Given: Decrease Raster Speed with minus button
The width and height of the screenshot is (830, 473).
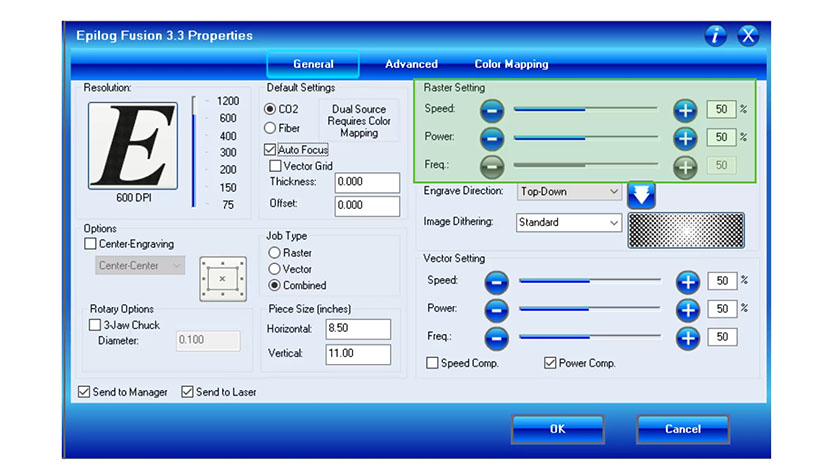Looking at the screenshot, I should tap(493, 110).
